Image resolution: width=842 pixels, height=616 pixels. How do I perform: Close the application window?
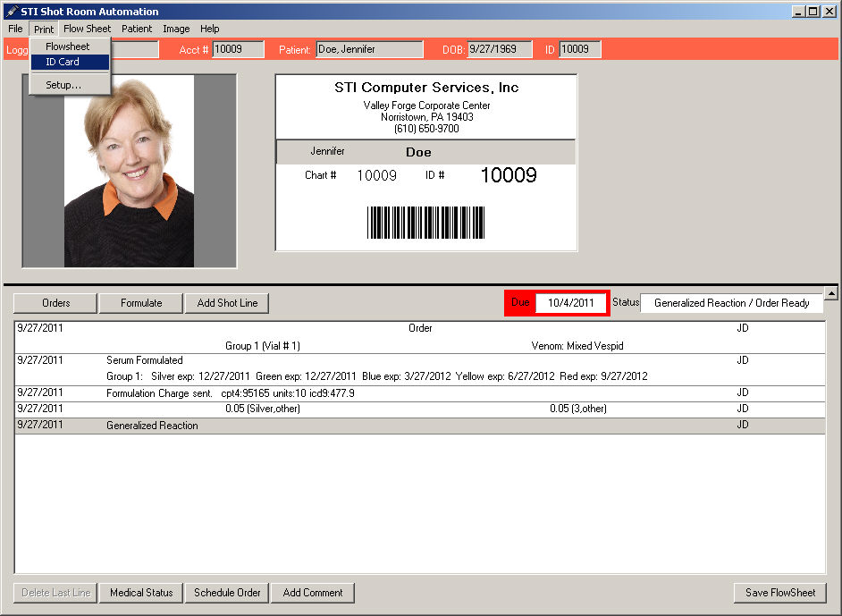[829, 12]
